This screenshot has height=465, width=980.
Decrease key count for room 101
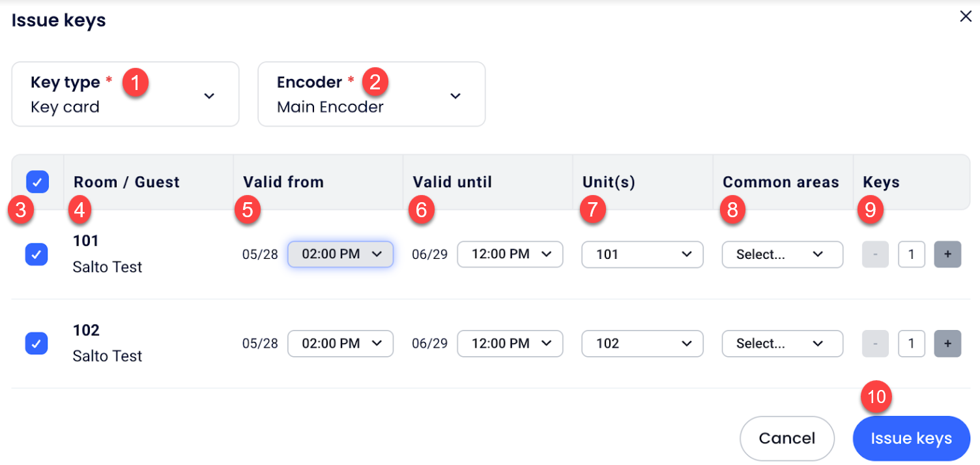click(x=875, y=254)
